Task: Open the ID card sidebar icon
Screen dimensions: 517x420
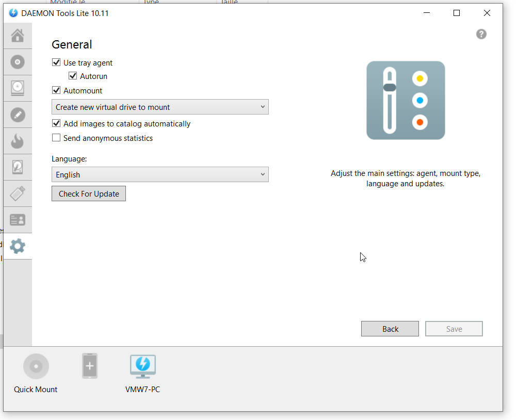Action: pyautogui.click(x=18, y=220)
